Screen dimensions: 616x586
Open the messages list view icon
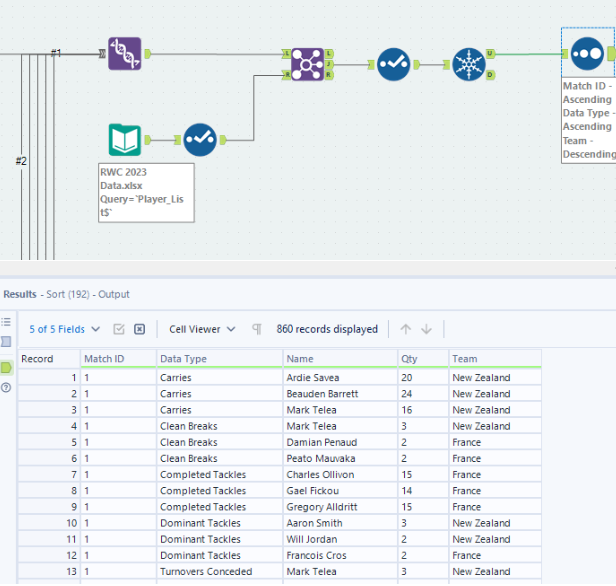click(x=6, y=322)
